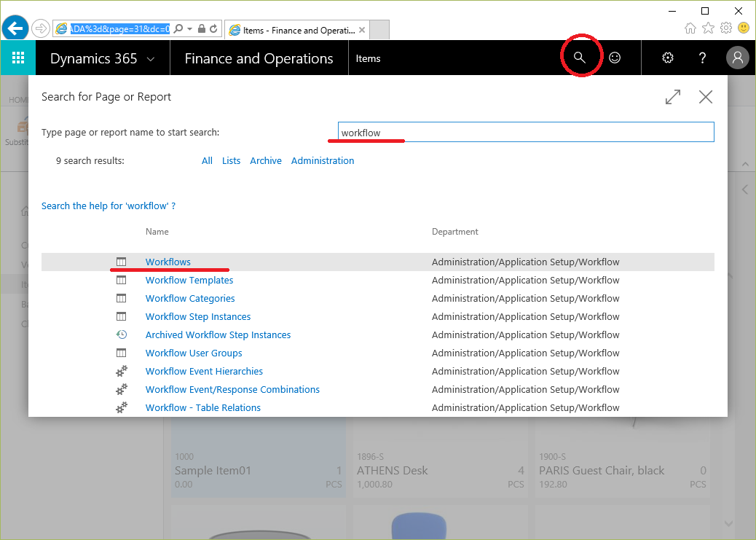The image size is (756, 540).
Task: Click the list icon beside Workflow Templates
Action: point(122,280)
